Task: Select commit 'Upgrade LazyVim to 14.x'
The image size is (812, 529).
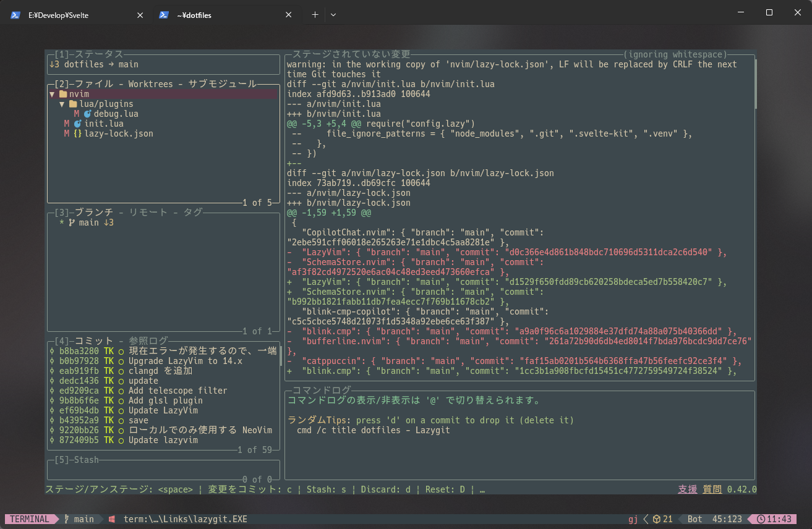Action: click(x=163, y=361)
